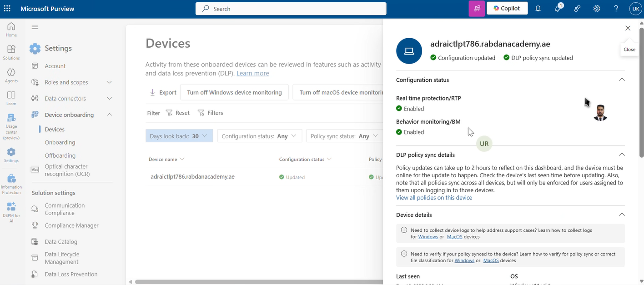This screenshot has width=644, height=285.
Task: Open the Learn icon in the sidebar
Action: pyautogui.click(x=11, y=96)
